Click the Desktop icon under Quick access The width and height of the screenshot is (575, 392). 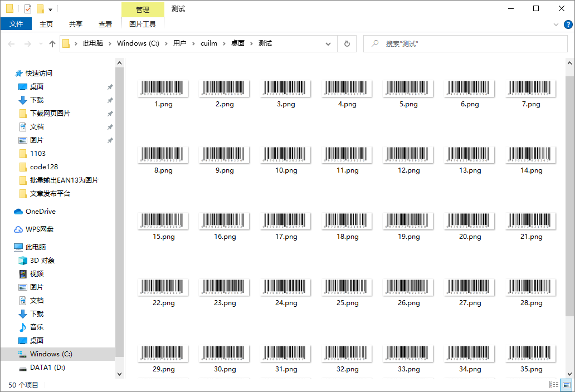[x=23, y=87]
